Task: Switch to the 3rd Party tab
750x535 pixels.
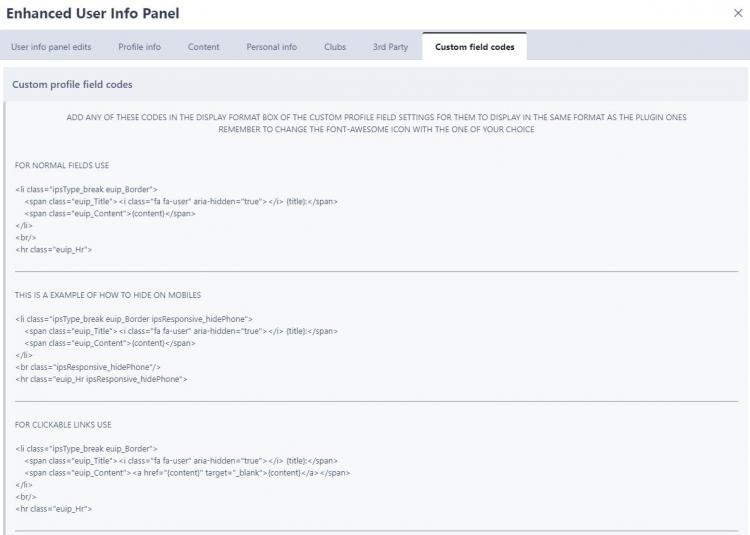Action: (x=390, y=47)
